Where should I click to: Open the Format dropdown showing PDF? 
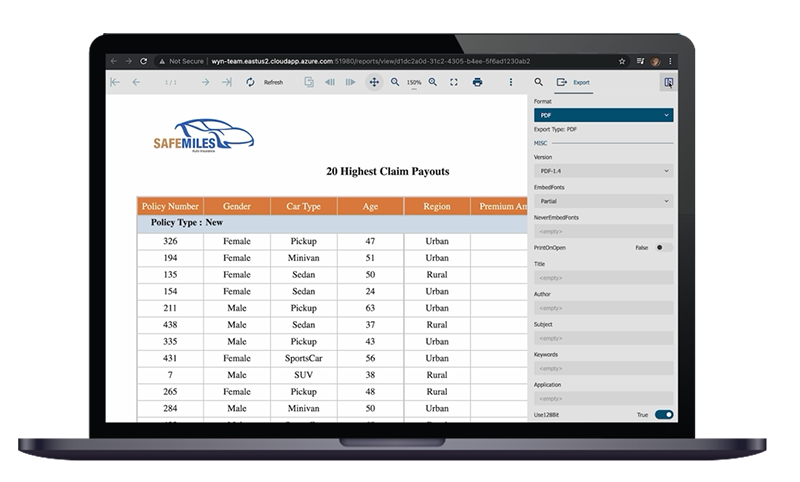603,116
